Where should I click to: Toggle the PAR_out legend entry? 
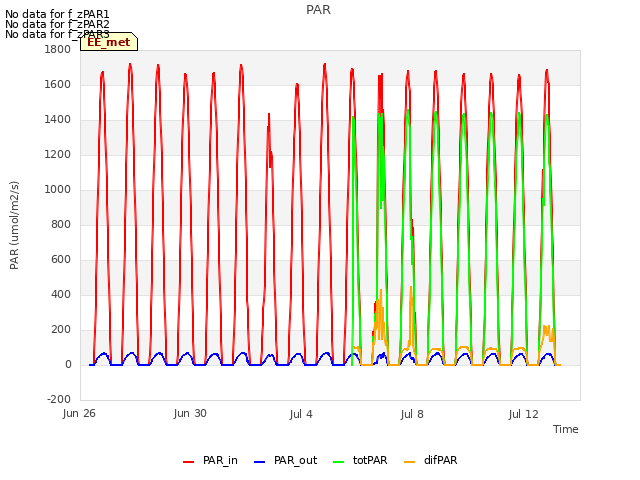[285, 461]
